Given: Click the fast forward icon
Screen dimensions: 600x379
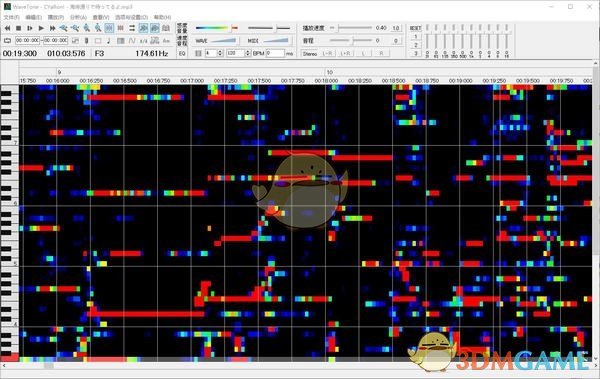Looking at the screenshot, I should pyautogui.click(x=52, y=28).
